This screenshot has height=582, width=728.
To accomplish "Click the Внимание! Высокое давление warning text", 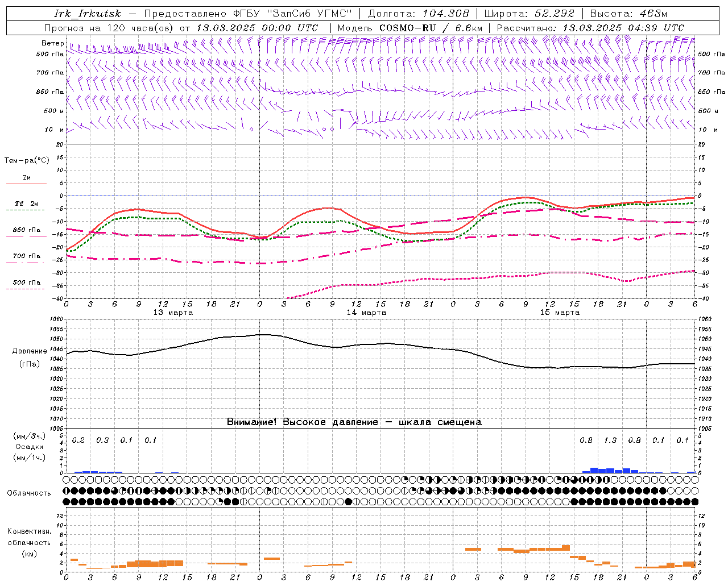I will 303,422.
